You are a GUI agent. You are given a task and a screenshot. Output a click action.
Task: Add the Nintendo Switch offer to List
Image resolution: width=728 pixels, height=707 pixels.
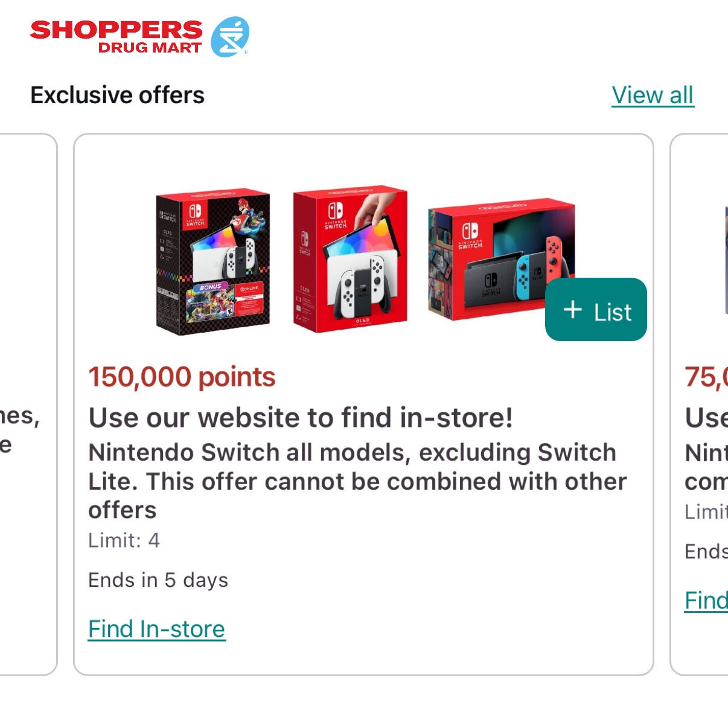(595, 311)
